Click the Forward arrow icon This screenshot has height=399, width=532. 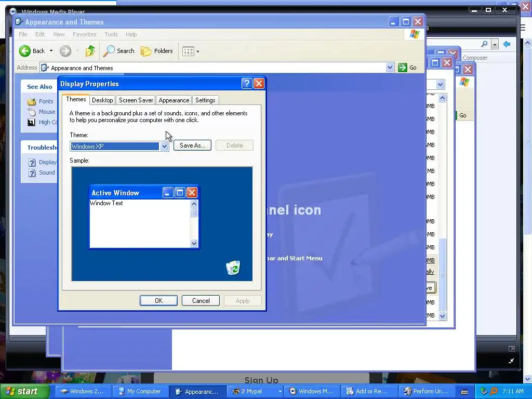coord(65,51)
